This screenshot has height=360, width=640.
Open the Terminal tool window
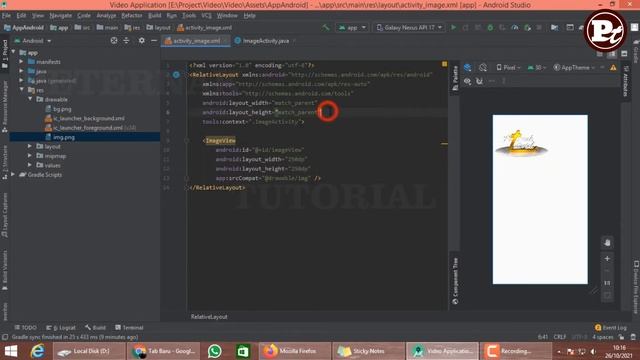point(129,327)
